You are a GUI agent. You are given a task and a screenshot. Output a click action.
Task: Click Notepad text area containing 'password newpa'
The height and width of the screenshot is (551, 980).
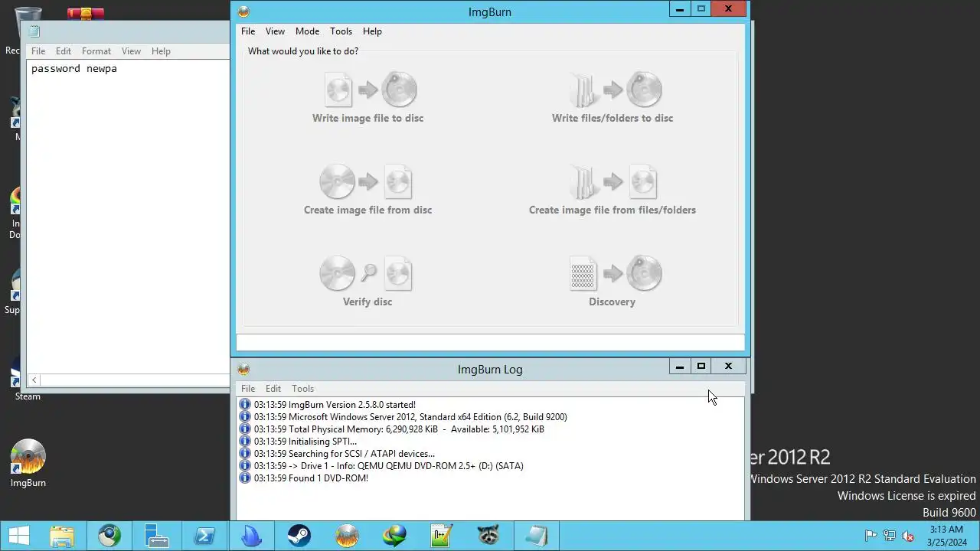click(x=129, y=217)
